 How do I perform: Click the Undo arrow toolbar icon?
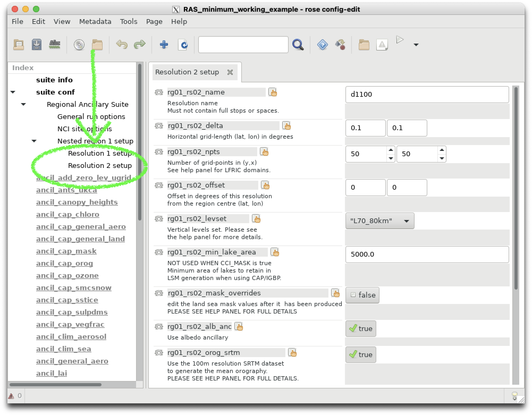pyautogui.click(x=122, y=45)
